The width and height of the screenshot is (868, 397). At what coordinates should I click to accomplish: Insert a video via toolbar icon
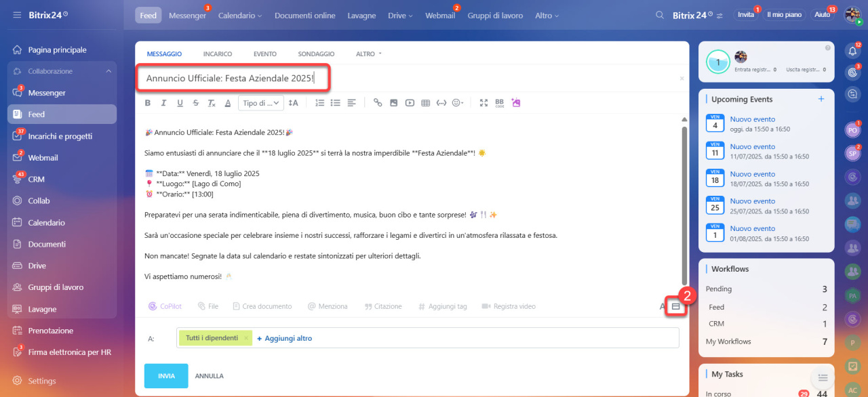[x=410, y=103]
